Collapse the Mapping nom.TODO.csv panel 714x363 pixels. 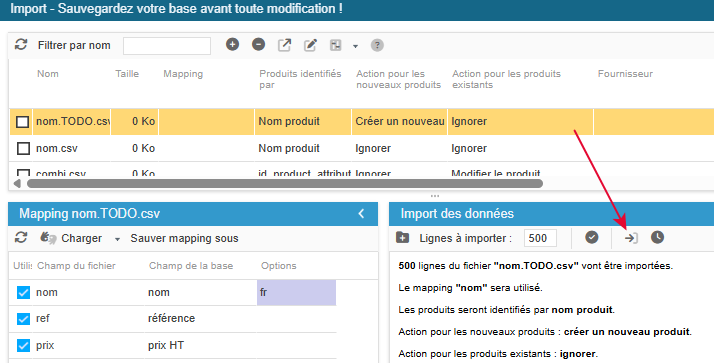coord(361,214)
